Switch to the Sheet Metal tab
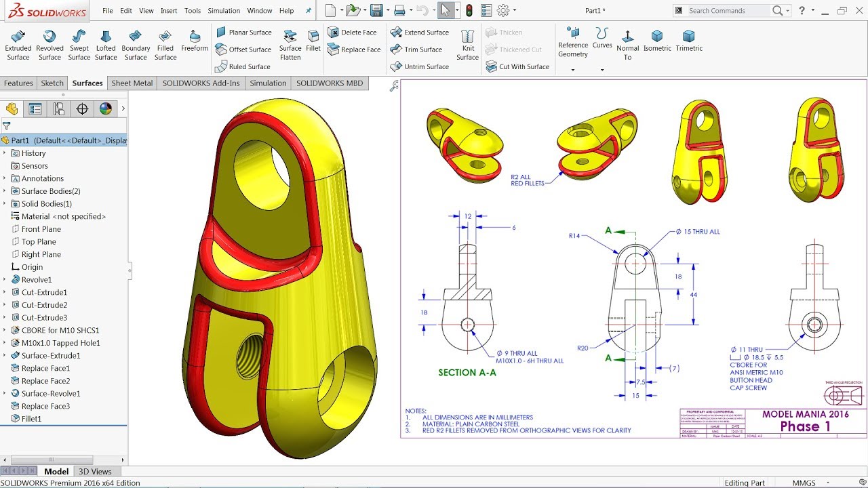The height and width of the screenshot is (488, 868). [132, 83]
